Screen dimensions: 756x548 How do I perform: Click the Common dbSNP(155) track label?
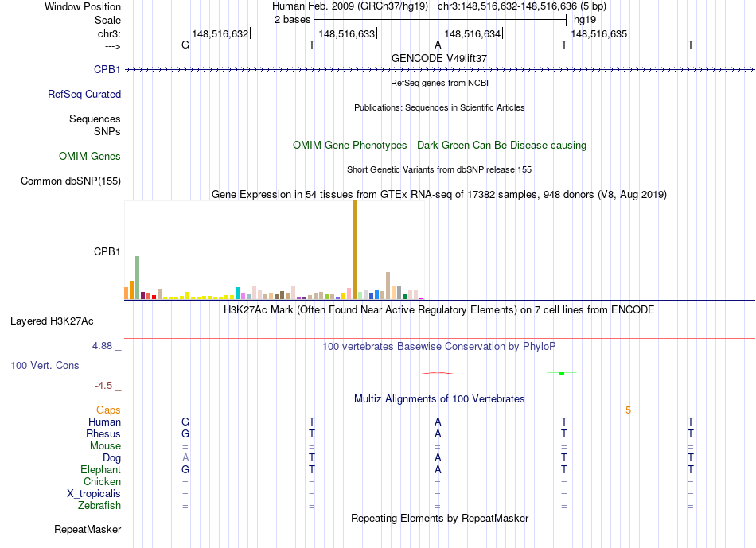[x=71, y=181]
